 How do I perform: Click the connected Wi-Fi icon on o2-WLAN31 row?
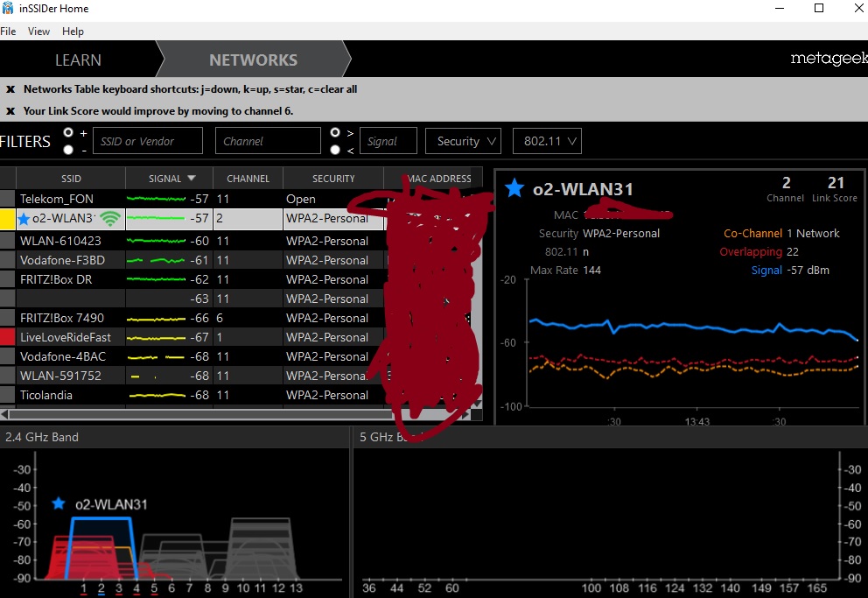pos(110,219)
